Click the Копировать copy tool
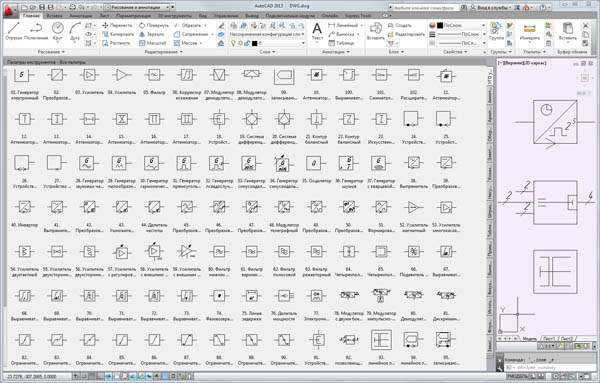 pyautogui.click(x=118, y=34)
